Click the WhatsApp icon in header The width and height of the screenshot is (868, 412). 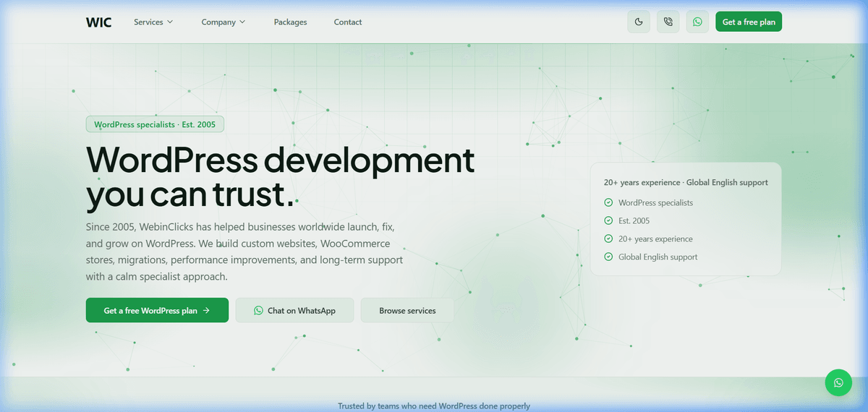697,22
